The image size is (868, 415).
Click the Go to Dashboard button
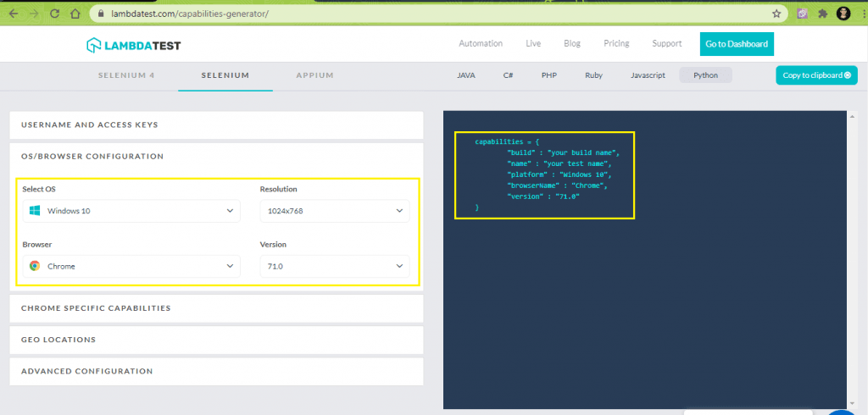tap(737, 44)
